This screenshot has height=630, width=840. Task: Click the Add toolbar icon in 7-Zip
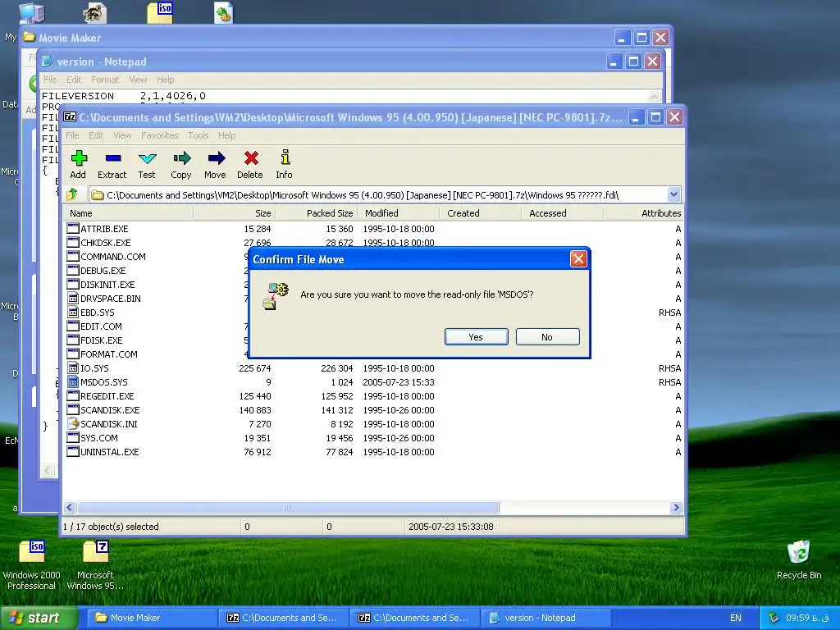click(x=78, y=158)
